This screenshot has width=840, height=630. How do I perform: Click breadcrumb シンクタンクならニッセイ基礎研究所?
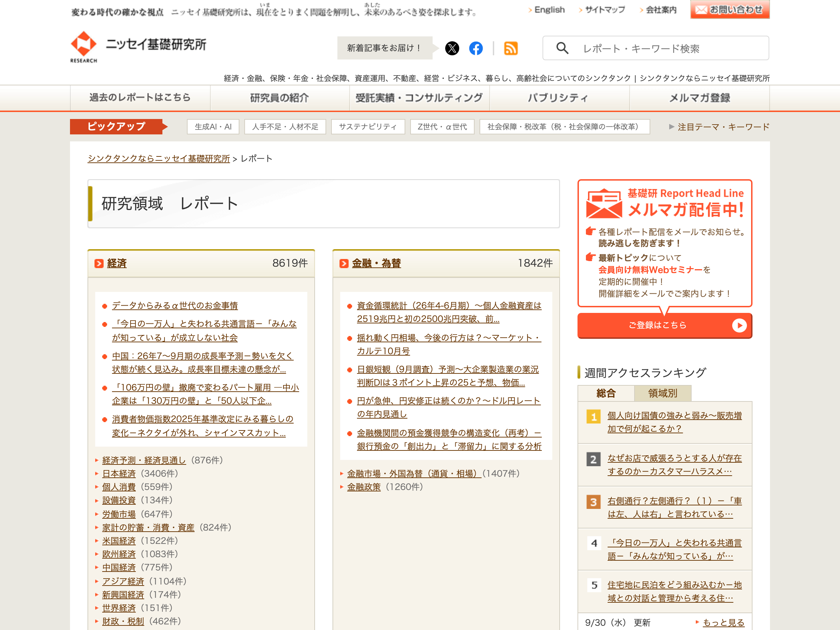pyautogui.click(x=159, y=159)
